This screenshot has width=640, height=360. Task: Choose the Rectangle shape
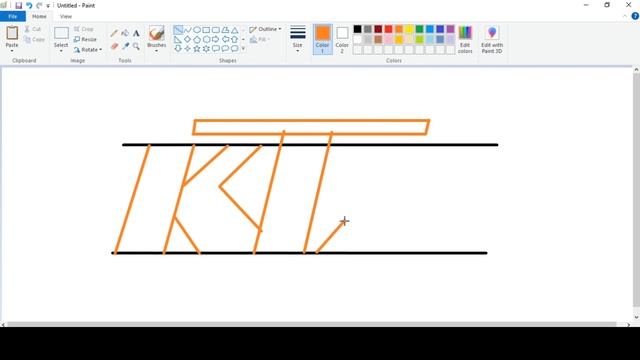pyautogui.click(x=206, y=30)
